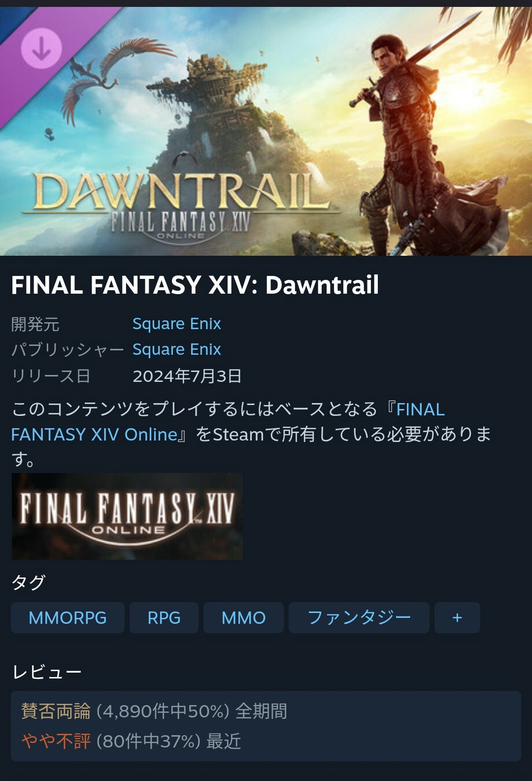Open publisher Square Enix link beside パブリッシャー
532x781 pixels.
pyautogui.click(x=176, y=349)
